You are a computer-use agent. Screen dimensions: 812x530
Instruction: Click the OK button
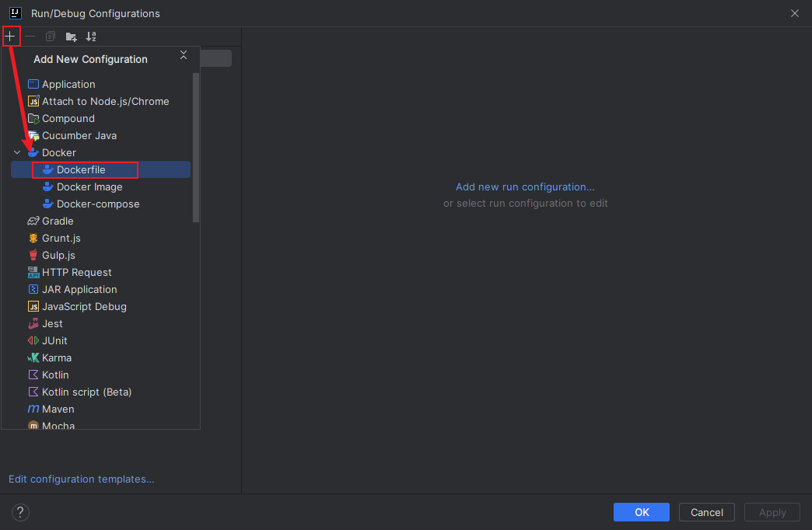click(641, 512)
